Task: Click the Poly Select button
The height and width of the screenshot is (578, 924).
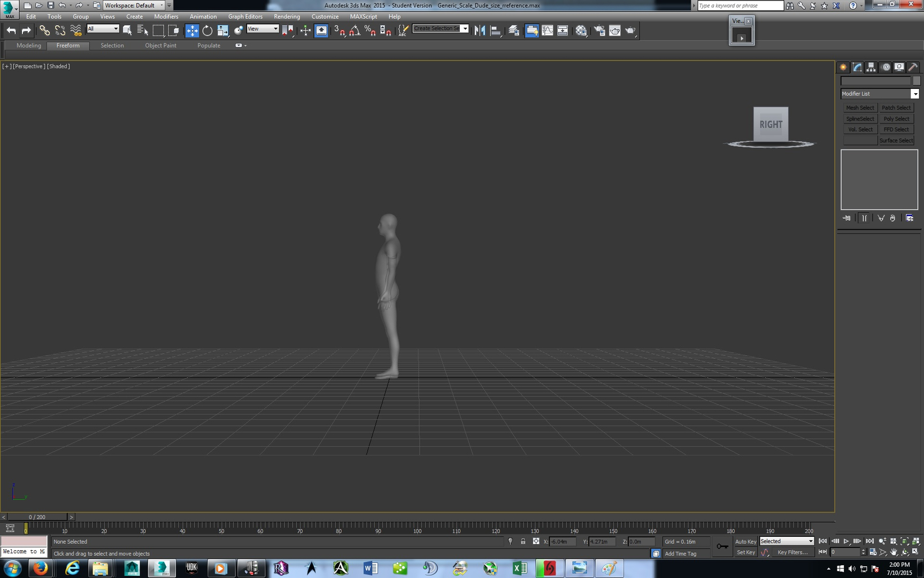Action: tap(896, 119)
